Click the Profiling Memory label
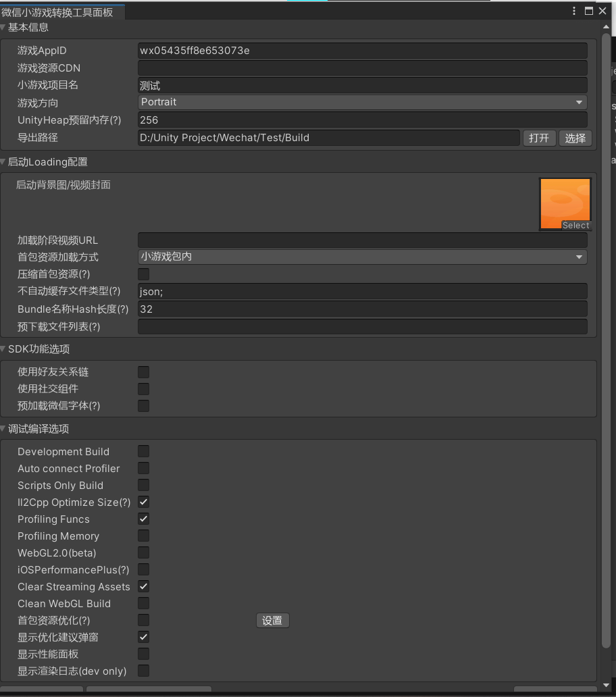The width and height of the screenshot is (616, 697). click(58, 536)
